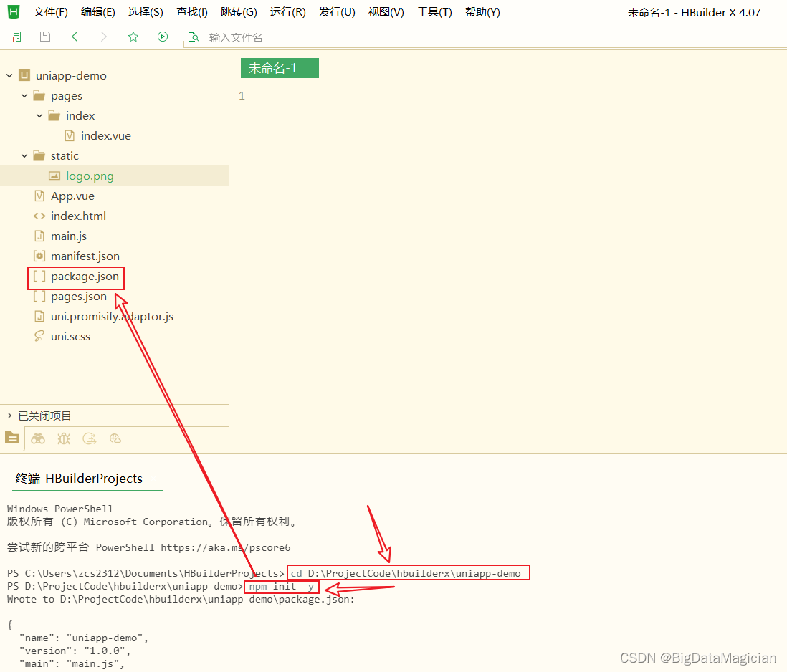The height and width of the screenshot is (672, 787).
Task: Open uni.scss file
Action: pos(70,337)
